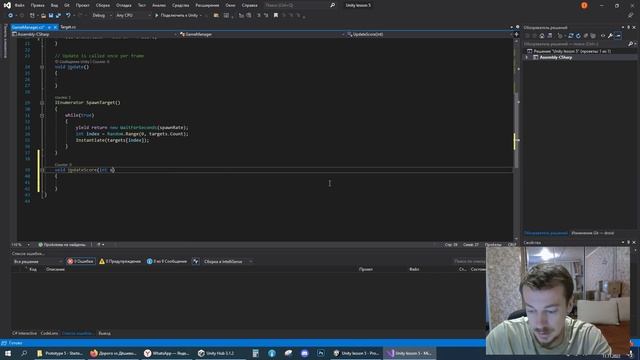Click the Solution Explorer refresh icon

578,36
